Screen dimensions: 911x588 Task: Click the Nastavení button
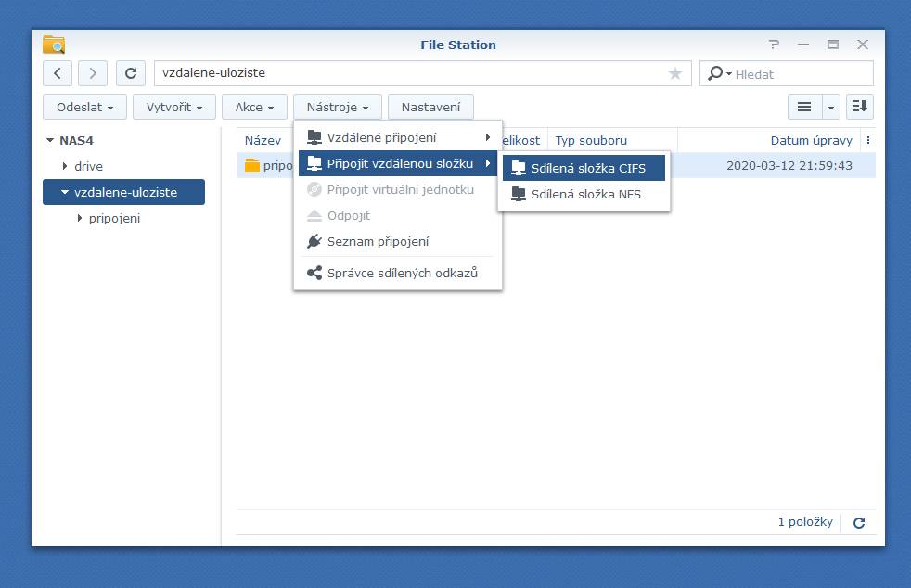(x=430, y=107)
